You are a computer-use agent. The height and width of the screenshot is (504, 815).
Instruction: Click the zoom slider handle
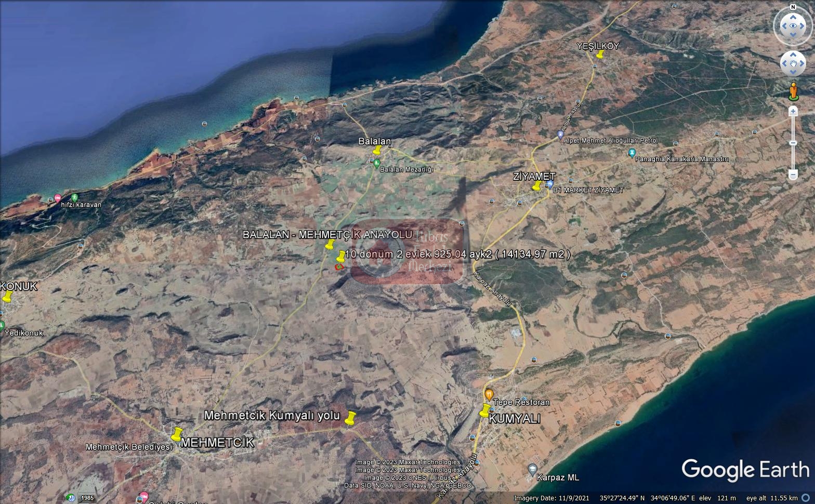pyautogui.click(x=793, y=143)
